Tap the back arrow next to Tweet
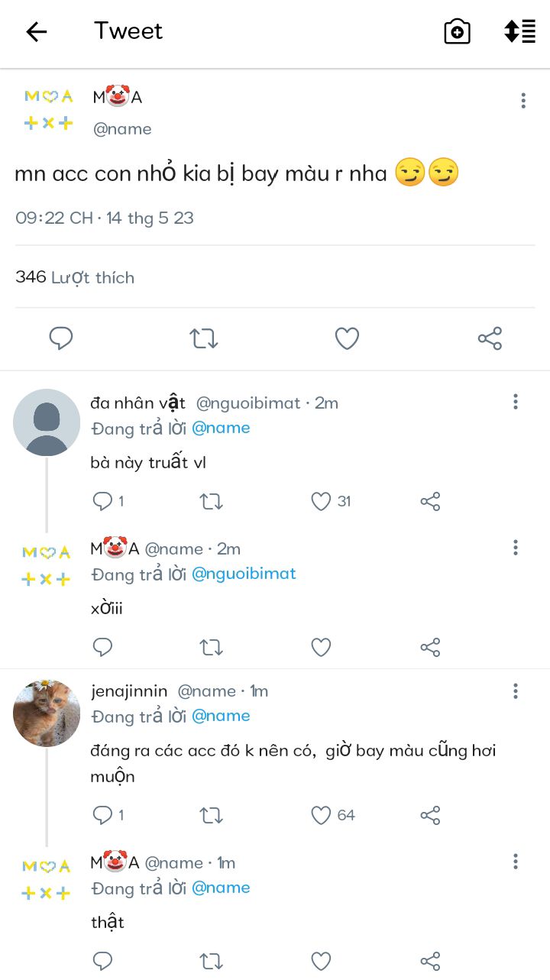Viewport: 550px width, 980px height. tap(37, 31)
